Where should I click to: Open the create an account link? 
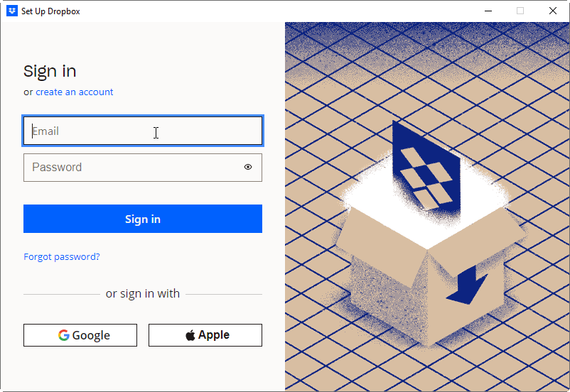point(74,92)
